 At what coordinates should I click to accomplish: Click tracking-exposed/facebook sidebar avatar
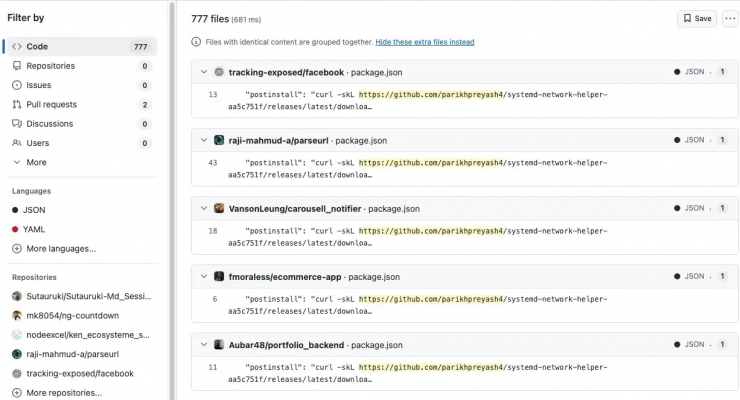pyautogui.click(x=17, y=374)
